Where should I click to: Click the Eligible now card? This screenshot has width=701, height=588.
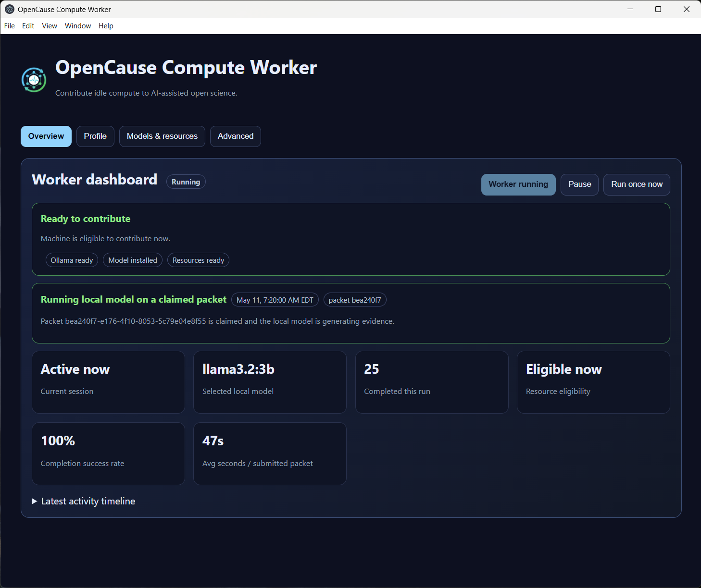click(x=593, y=382)
